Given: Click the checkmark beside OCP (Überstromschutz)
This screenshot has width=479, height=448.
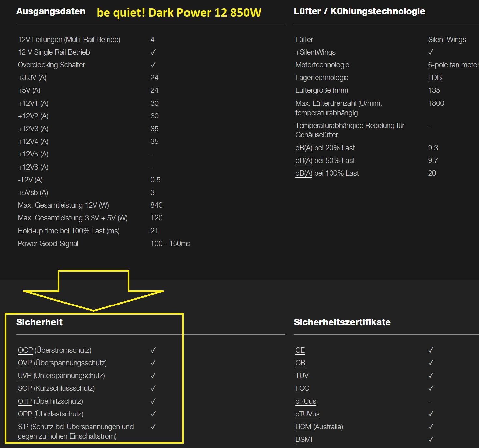Looking at the screenshot, I should point(153,350).
